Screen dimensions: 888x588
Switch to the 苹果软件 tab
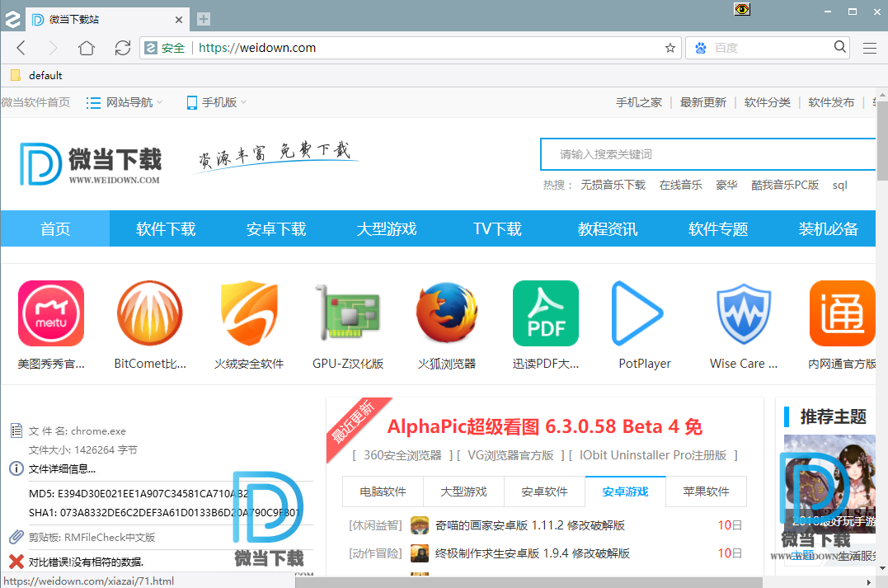pos(707,492)
